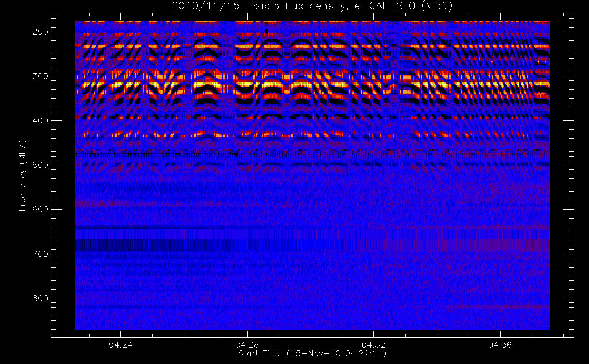
Task: Click the 500 frequency tick label
Action: (40, 165)
